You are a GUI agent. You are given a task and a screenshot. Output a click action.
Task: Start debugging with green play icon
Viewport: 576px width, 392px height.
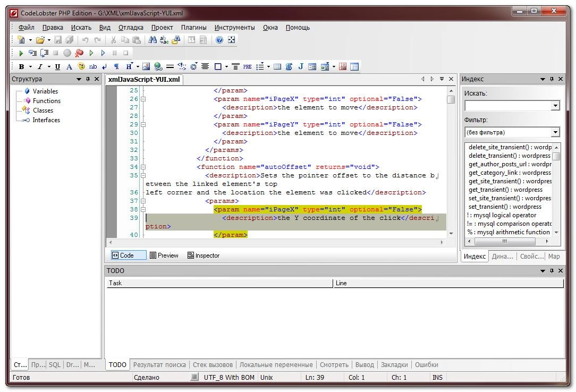point(21,53)
